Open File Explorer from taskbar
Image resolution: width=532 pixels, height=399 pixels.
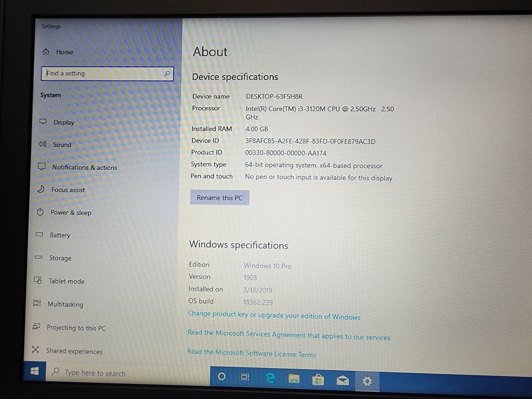pyautogui.click(x=294, y=379)
